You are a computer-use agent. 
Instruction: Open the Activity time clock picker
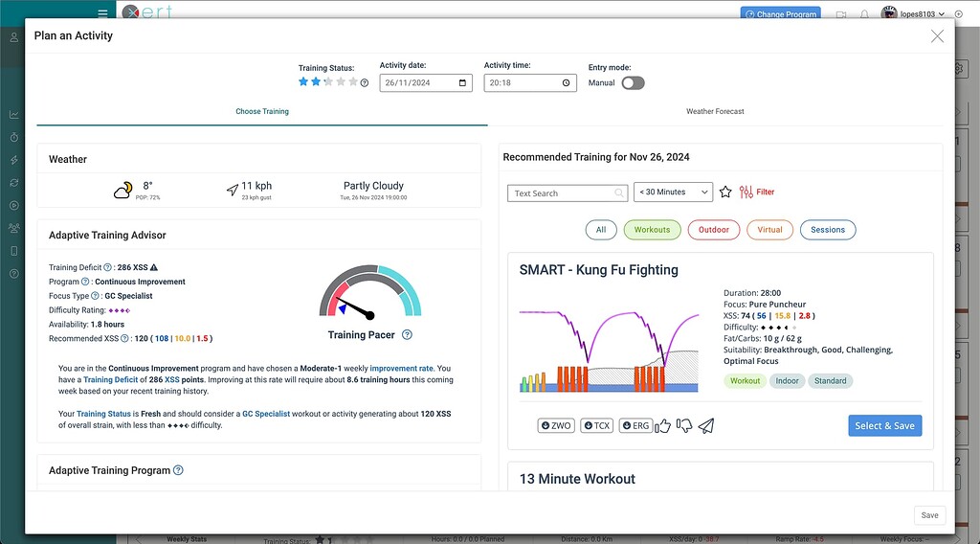coord(566,83)
